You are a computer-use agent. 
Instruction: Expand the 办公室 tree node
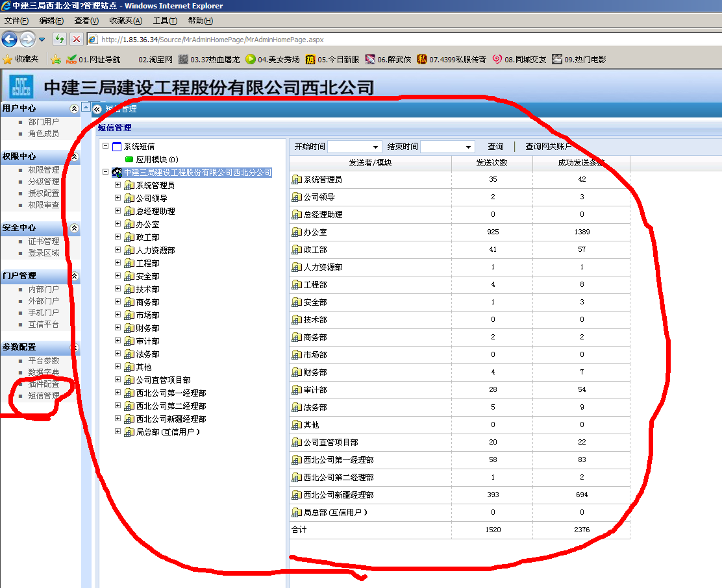click(x=118, y=224)
